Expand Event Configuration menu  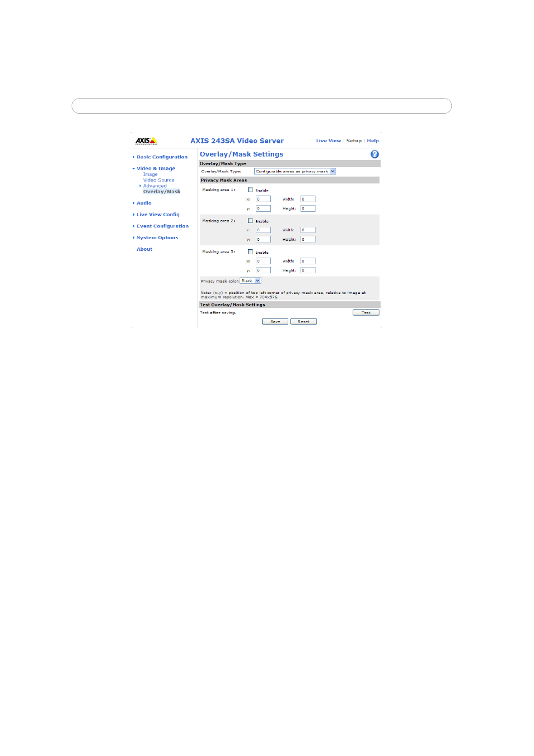coord(162,226)
